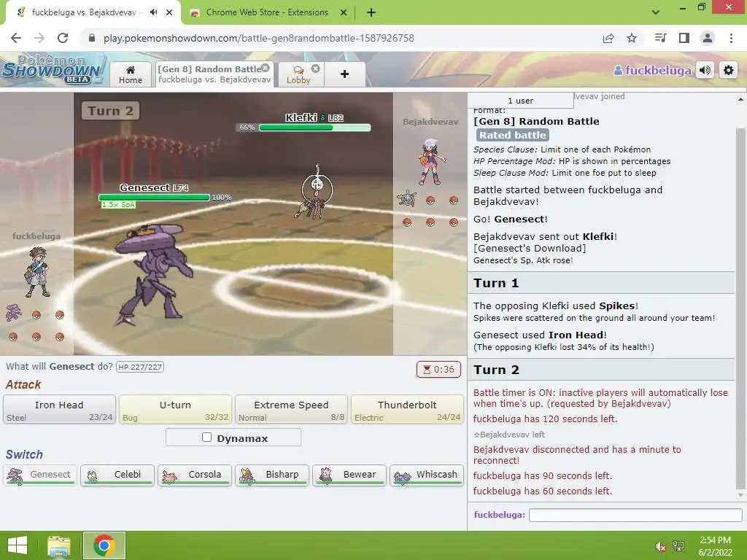Switch to Corsola

(194, 475)
